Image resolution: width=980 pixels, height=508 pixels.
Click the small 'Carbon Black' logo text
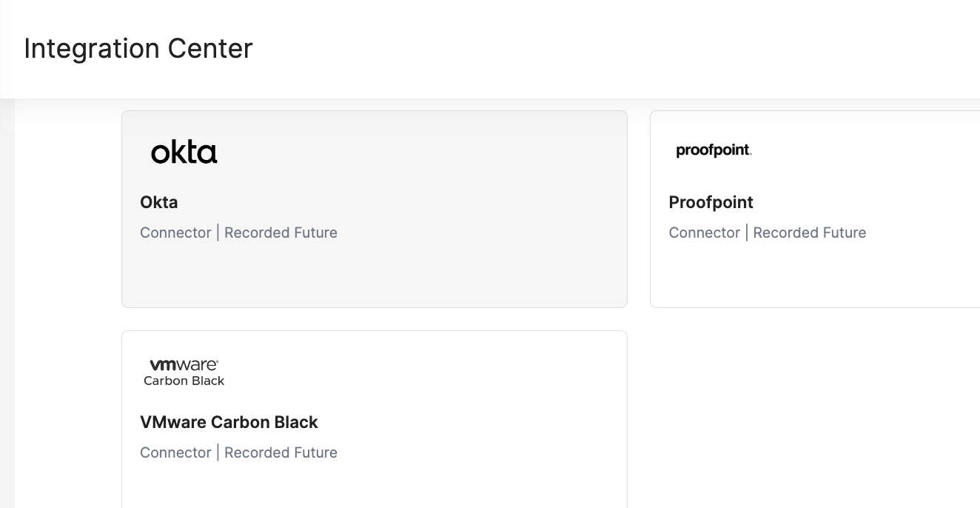click(x=184, y=381)
